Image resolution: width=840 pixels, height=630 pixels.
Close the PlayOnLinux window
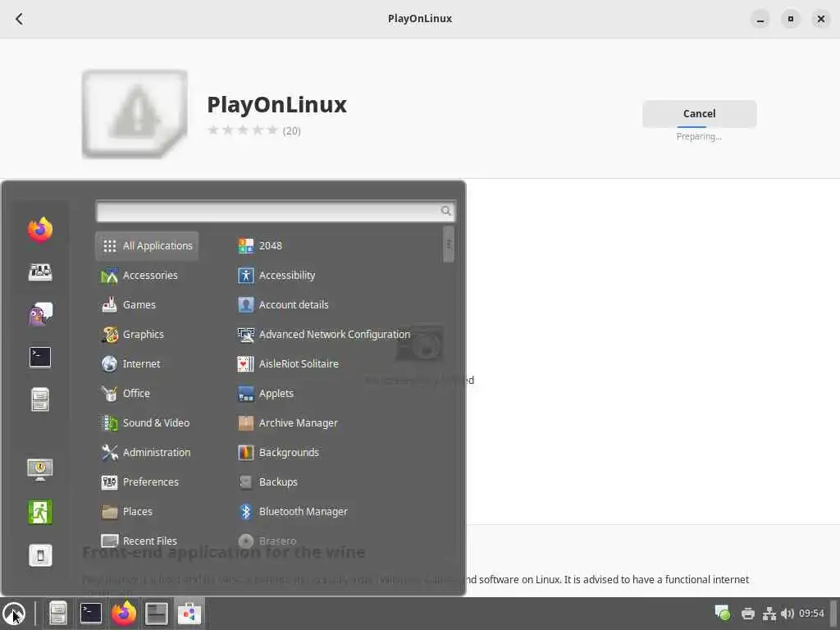tap(820, 20)
